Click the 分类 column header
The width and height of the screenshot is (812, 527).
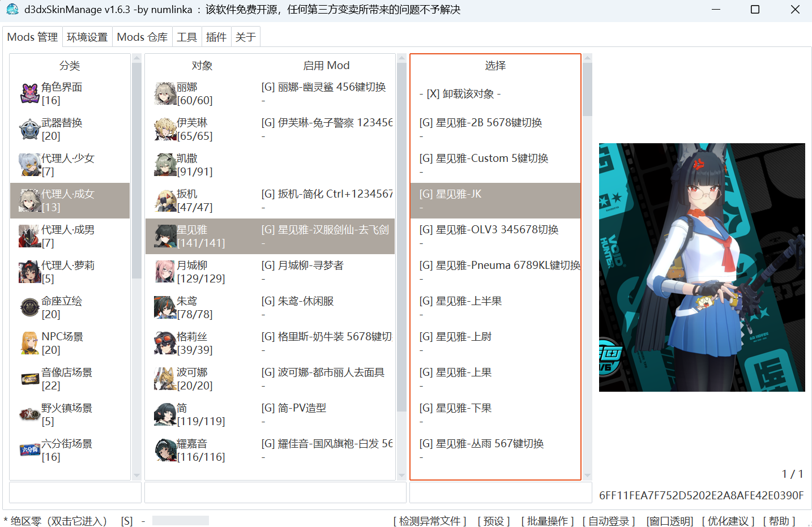pos(70,66)
